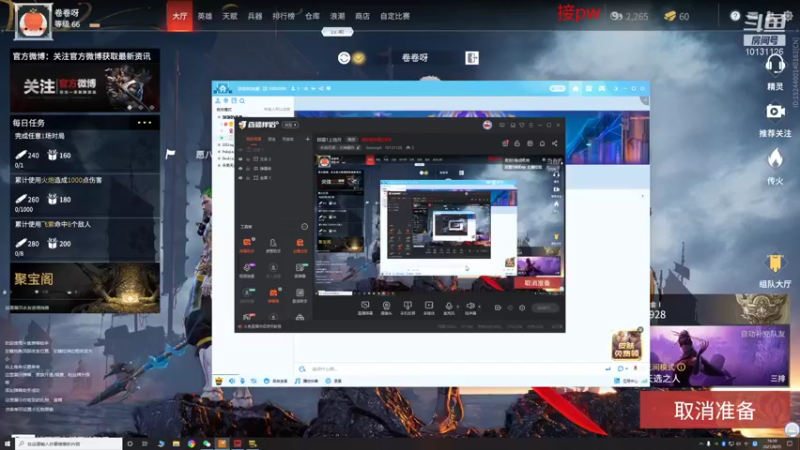The height and width of the screenshot is (450, 800).
Task: Open the 大厅 lobby tab
Action: [x=180, y=16]
